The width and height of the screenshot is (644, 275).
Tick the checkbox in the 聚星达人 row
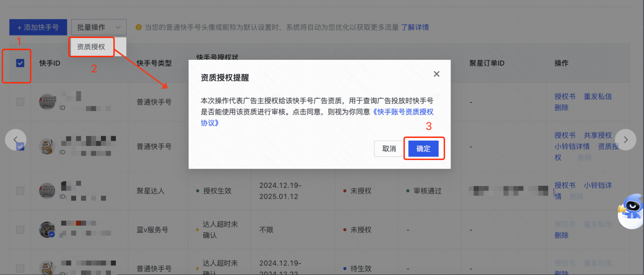click(20, 191)
